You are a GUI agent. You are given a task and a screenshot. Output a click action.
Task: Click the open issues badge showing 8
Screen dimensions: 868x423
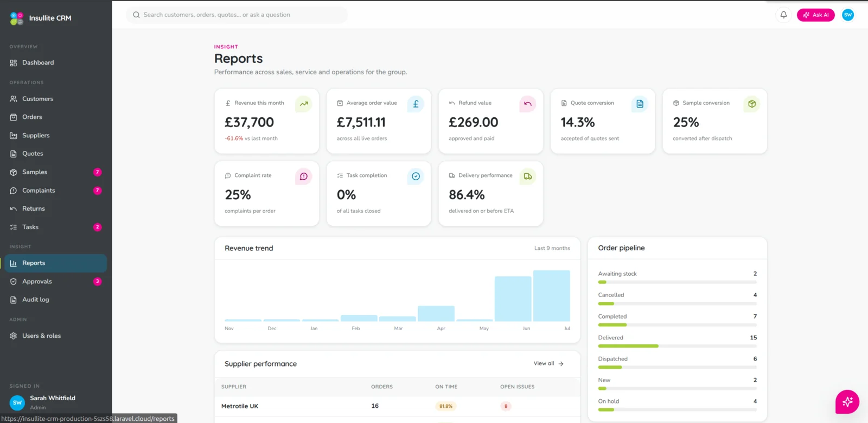point(506,406)
